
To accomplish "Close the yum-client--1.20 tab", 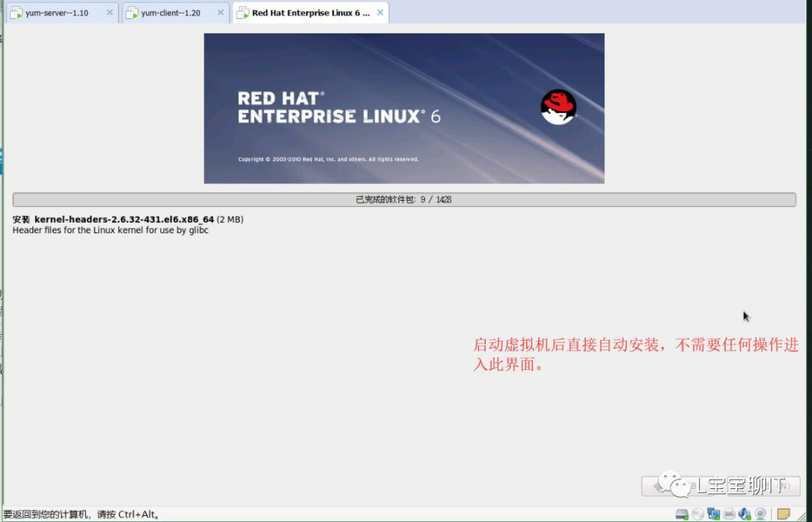I will [x=220, y=13].
